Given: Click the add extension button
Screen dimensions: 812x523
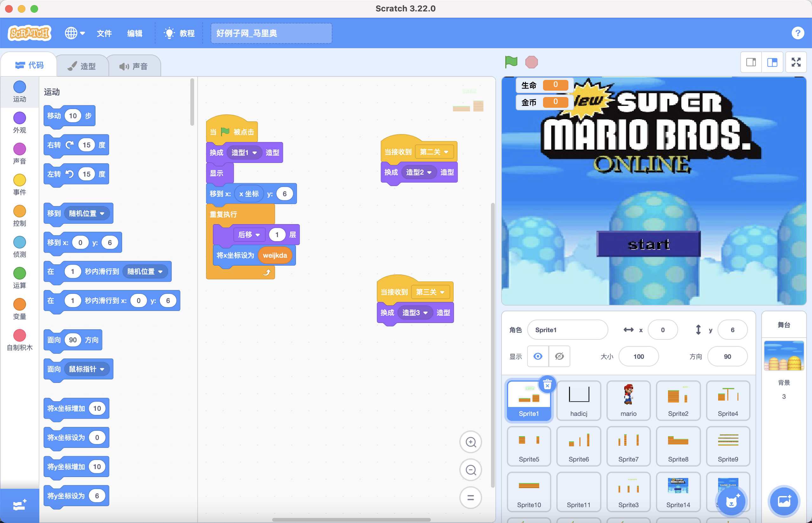Looking at the screenshot, I should [19, 505].
